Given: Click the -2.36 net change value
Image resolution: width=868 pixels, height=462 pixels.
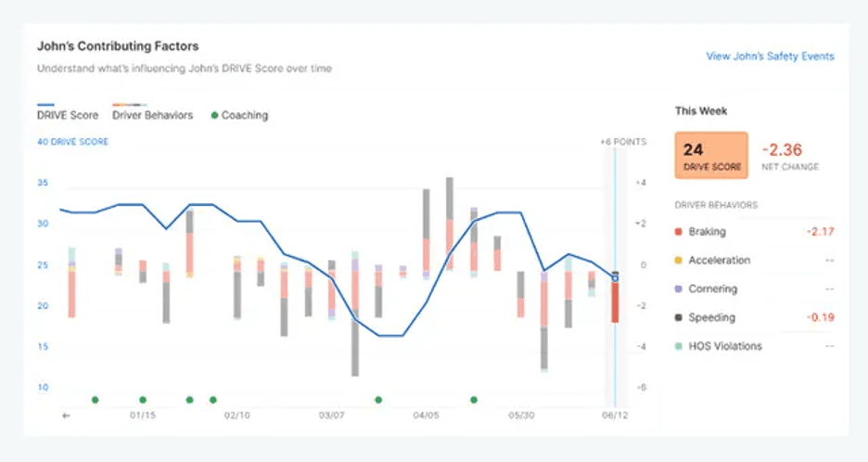Looking at the screenshot, I should (782, 150).
